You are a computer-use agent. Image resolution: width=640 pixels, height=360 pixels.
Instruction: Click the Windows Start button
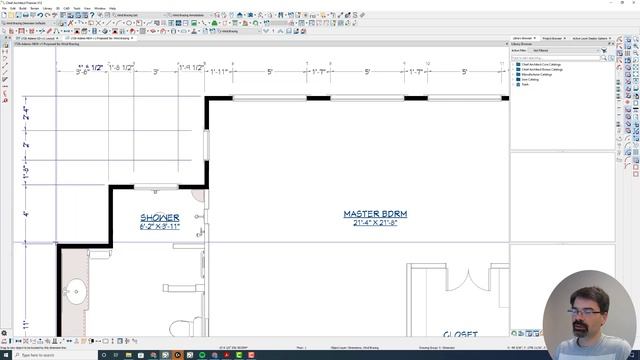click(x=6, y=355)
